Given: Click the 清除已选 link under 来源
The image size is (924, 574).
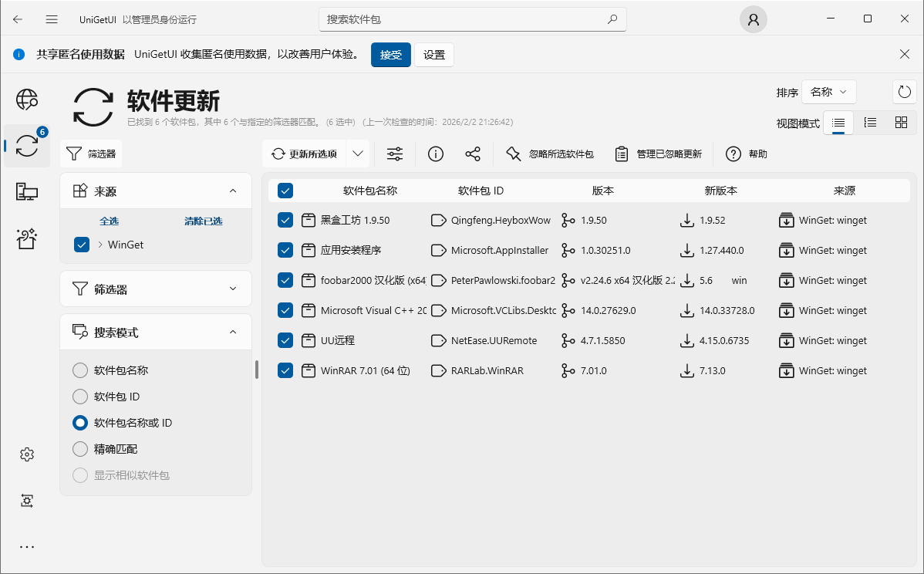Looking at the screenshot, I should pos(203,221).
